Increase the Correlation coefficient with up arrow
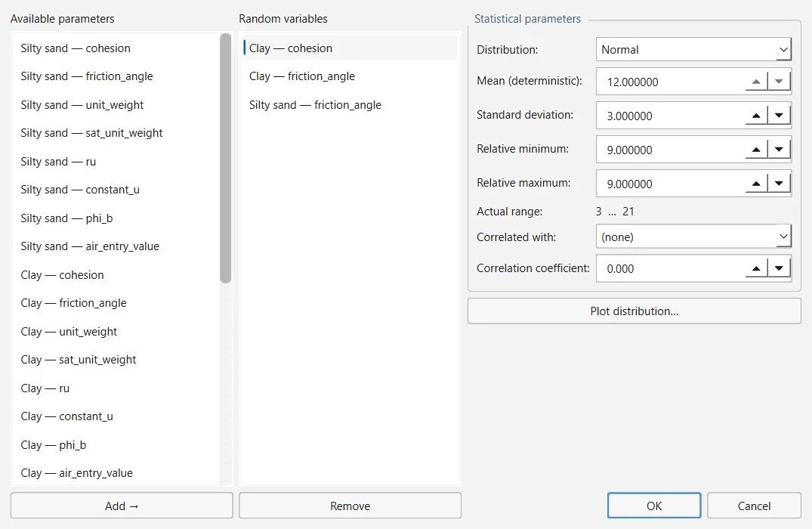812x529 pixels. tap(756, 268)
